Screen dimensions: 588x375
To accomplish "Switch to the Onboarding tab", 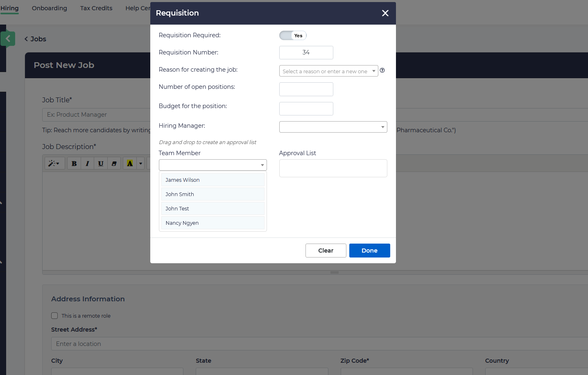I will pyautogui.click(x=50, y=8).
